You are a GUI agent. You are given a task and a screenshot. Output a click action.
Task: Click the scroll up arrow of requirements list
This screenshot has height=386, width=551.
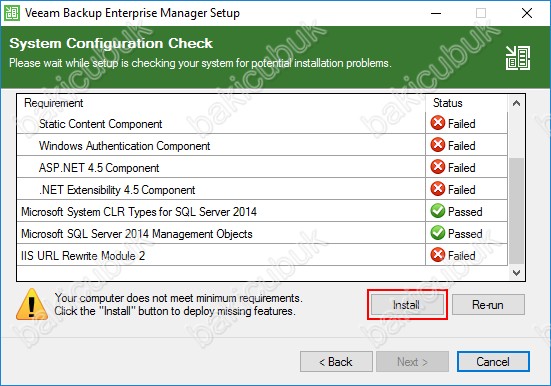click(x=516, y=103)
